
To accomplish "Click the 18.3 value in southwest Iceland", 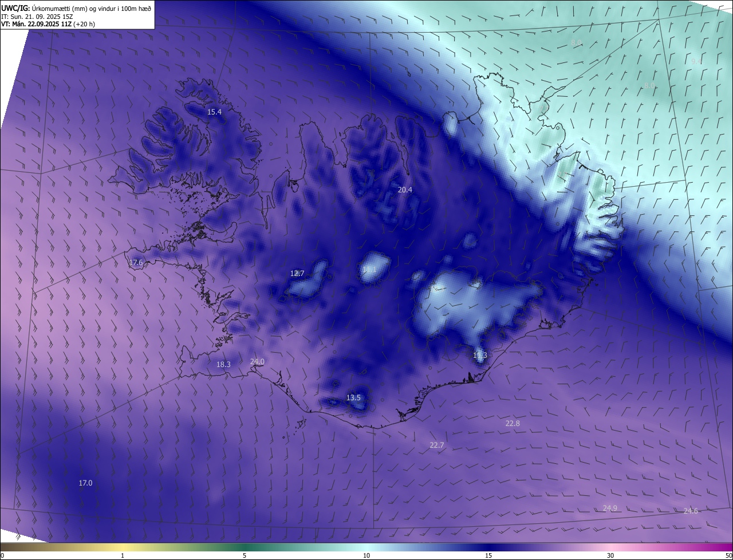I will [223, 364].
